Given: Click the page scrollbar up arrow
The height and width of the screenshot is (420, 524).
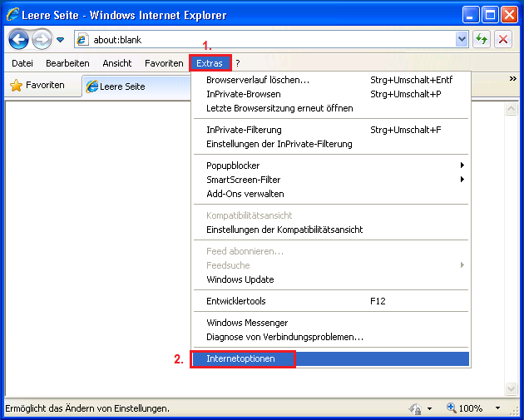Looking at the screenshot, I should [511, 109].
